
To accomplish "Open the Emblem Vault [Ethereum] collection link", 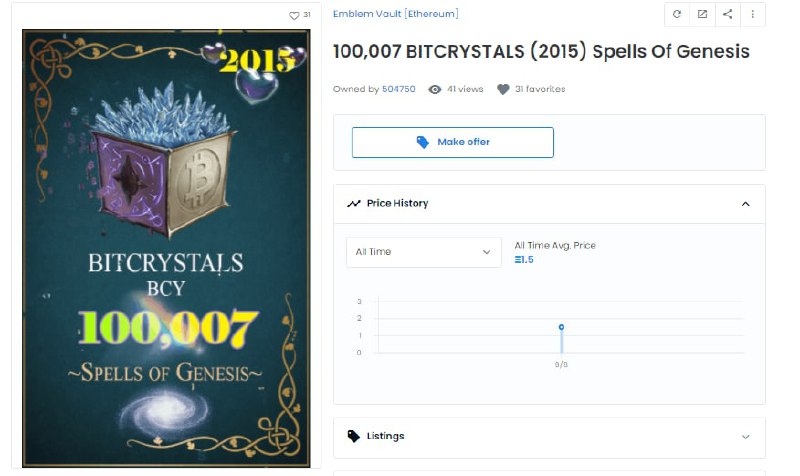I will point(395,14).
